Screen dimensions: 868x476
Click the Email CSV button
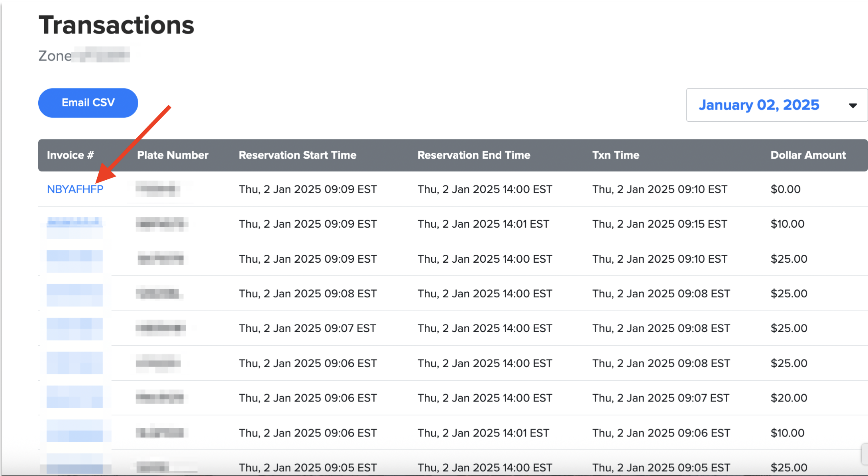[x=88, y=102]
